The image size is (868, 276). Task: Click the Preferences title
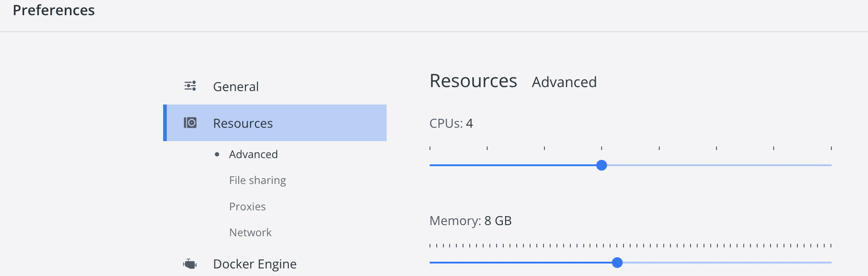pyautogui.click(x=53, y=10)
